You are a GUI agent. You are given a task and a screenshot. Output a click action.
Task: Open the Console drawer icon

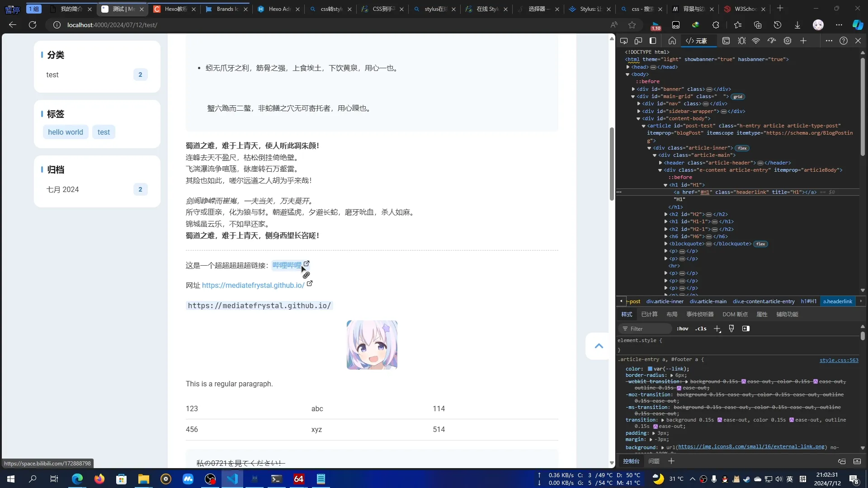pos(726,41)
